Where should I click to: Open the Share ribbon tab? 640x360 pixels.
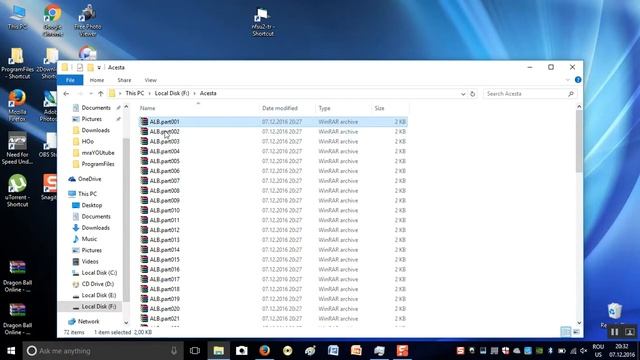click(x=124, y=80)
